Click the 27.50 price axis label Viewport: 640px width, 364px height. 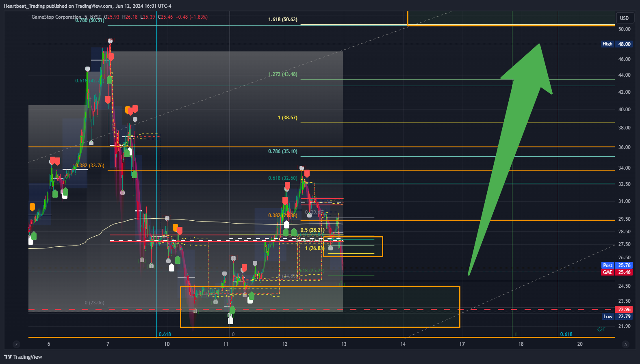pos(624,244)
